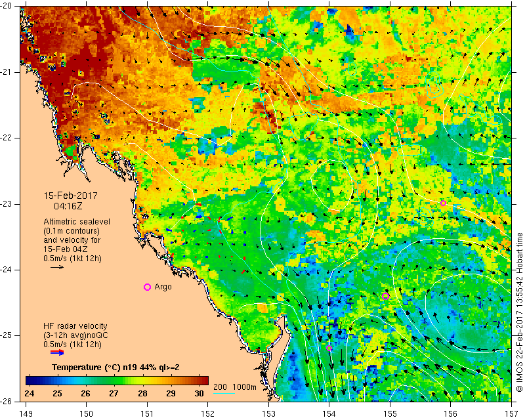Click longitude axis label '156'

[451, 414]
